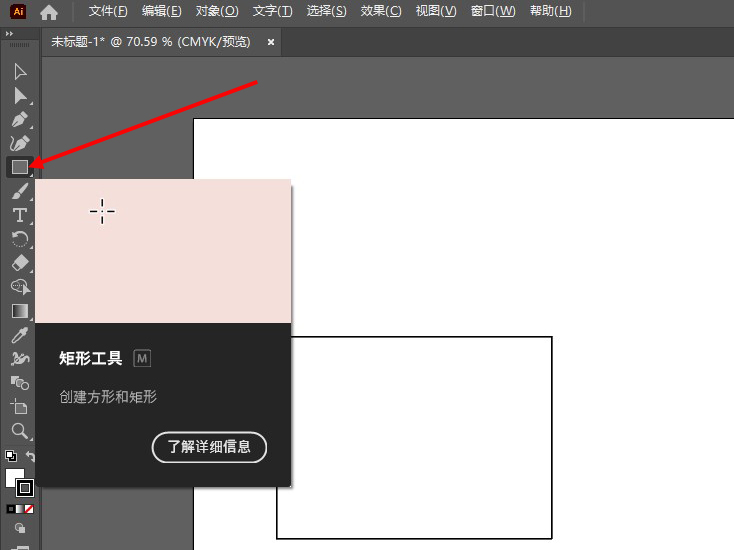Click the white Fill color swatch

coord(13,477)
